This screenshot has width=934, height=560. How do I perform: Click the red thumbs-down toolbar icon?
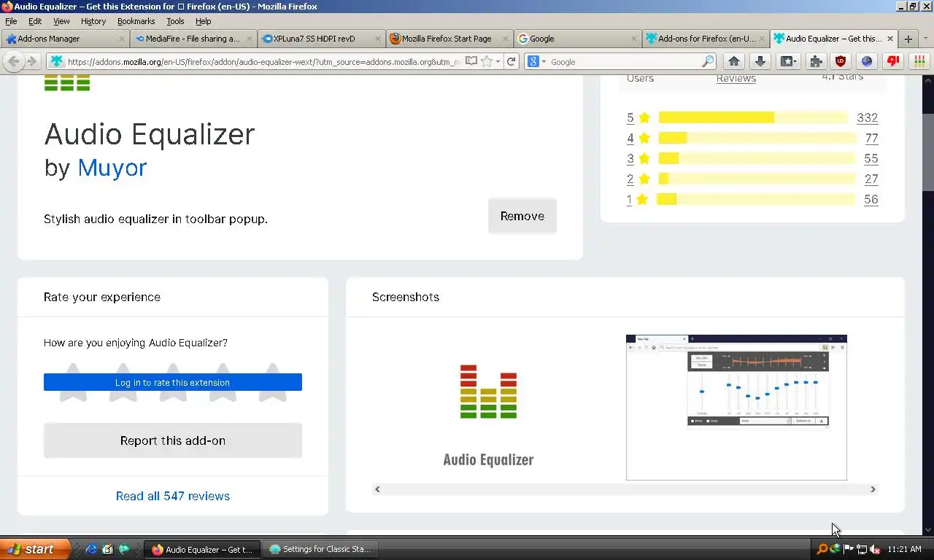pyautogui.click(x=893, y=62)
